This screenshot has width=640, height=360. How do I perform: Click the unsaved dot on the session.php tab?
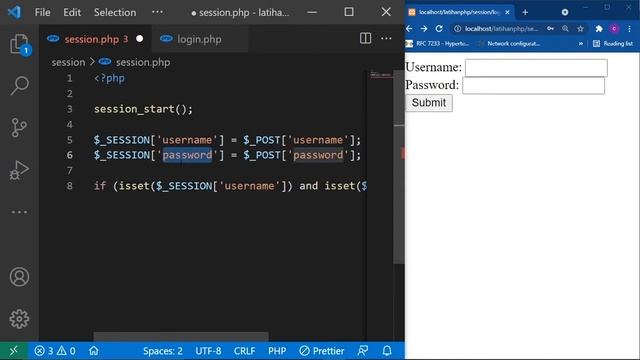140,38
